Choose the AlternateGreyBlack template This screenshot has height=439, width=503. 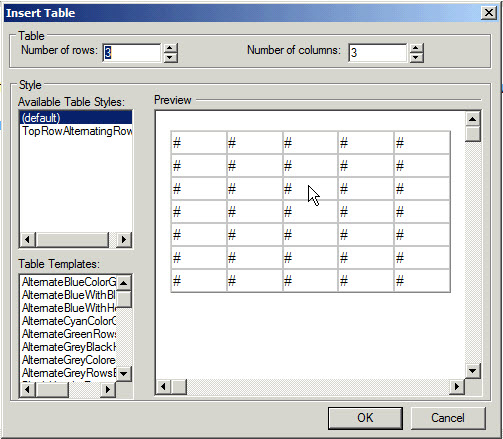tap(68, 347)
